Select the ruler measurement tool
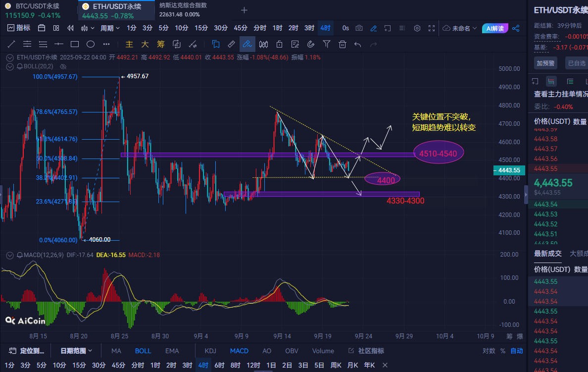Image resolution: width=588 pixels, height=372 pixels. [x=231, y=44]
